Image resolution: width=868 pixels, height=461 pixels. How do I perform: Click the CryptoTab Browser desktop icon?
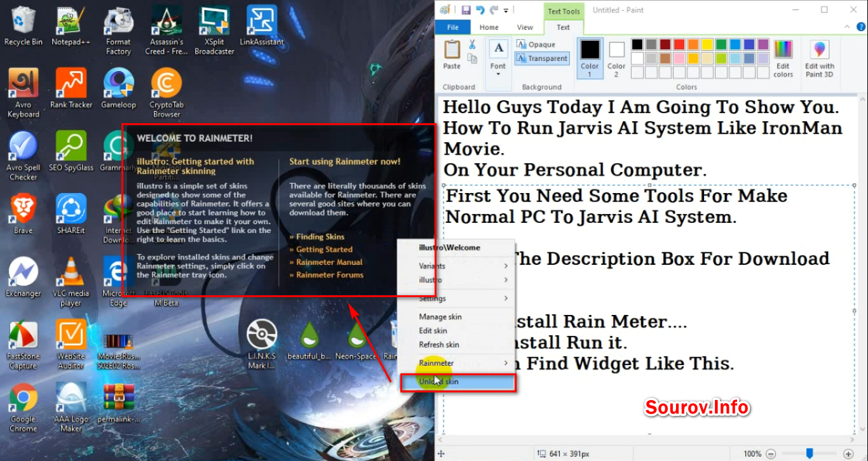(166, 93)
